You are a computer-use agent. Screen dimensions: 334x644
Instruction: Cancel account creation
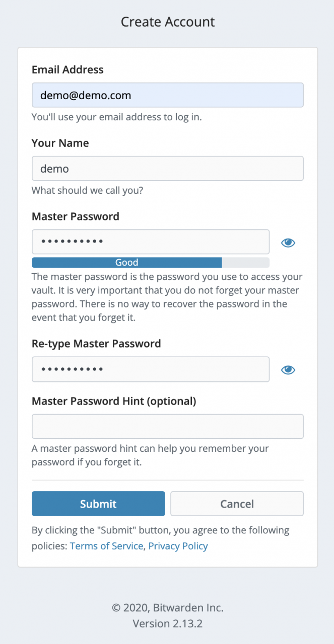237,504
